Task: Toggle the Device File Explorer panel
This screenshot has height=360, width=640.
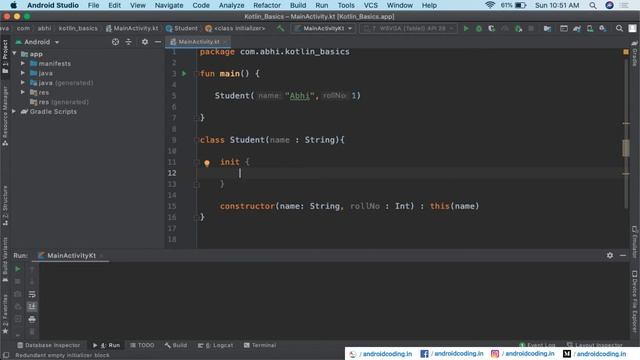Action: pos(635,301)
